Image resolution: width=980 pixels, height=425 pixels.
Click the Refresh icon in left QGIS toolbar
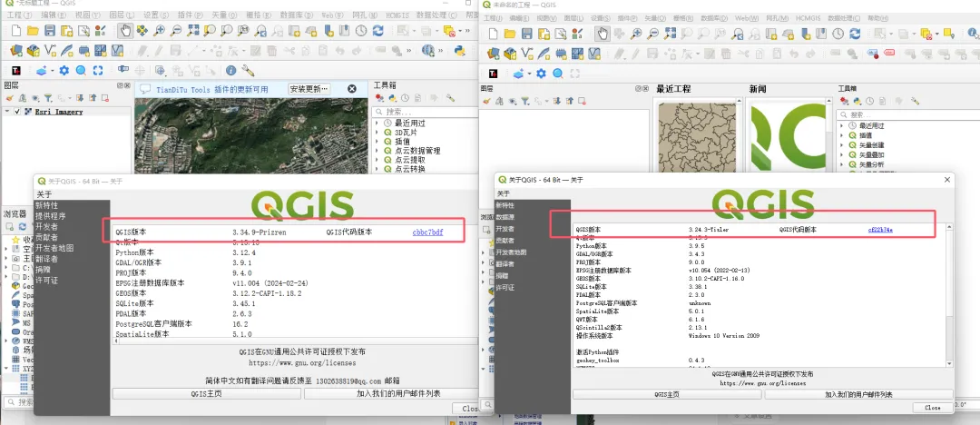click(378, 30)
